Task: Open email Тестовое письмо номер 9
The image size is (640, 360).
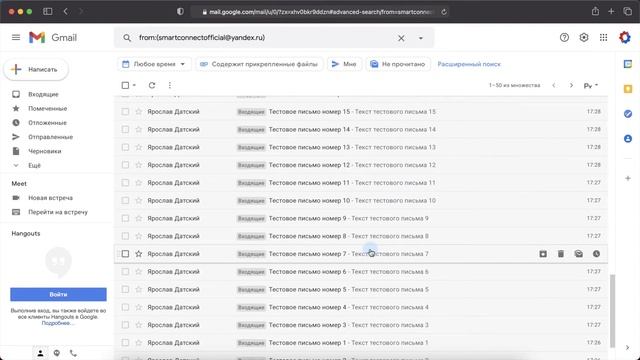Action: (361, 218)
